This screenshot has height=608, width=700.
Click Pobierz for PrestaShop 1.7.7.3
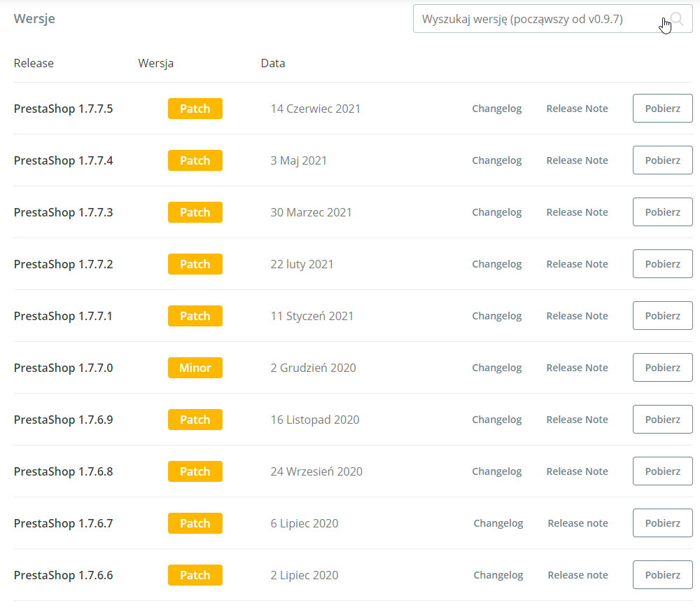click(661, 212)
